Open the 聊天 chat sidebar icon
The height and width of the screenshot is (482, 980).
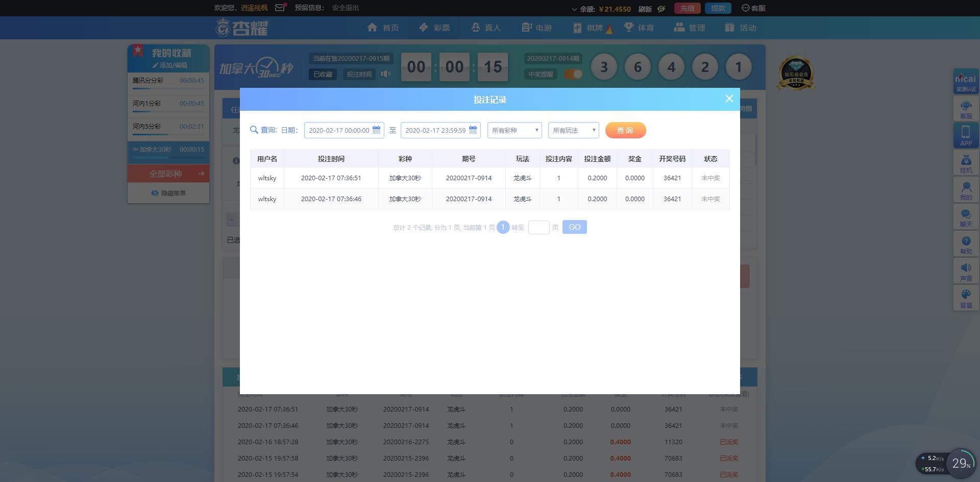(x=966, y=217)
